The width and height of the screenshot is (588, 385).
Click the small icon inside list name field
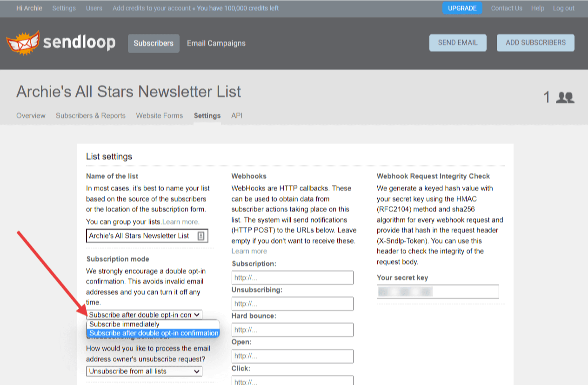(201, 236)
